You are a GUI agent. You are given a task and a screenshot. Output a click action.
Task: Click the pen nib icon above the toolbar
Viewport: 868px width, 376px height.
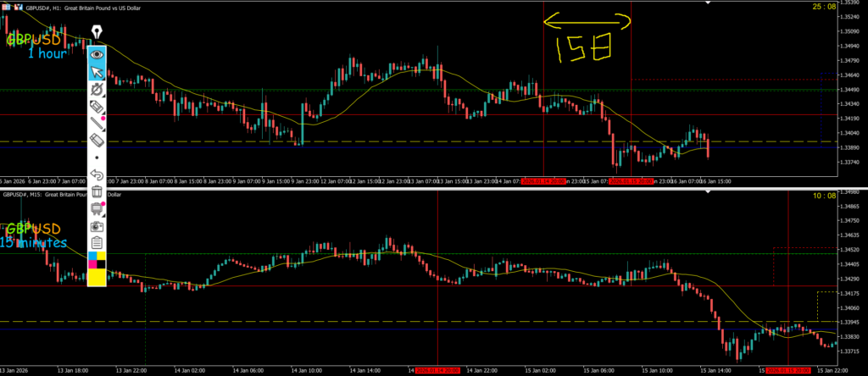coord(97,32)
